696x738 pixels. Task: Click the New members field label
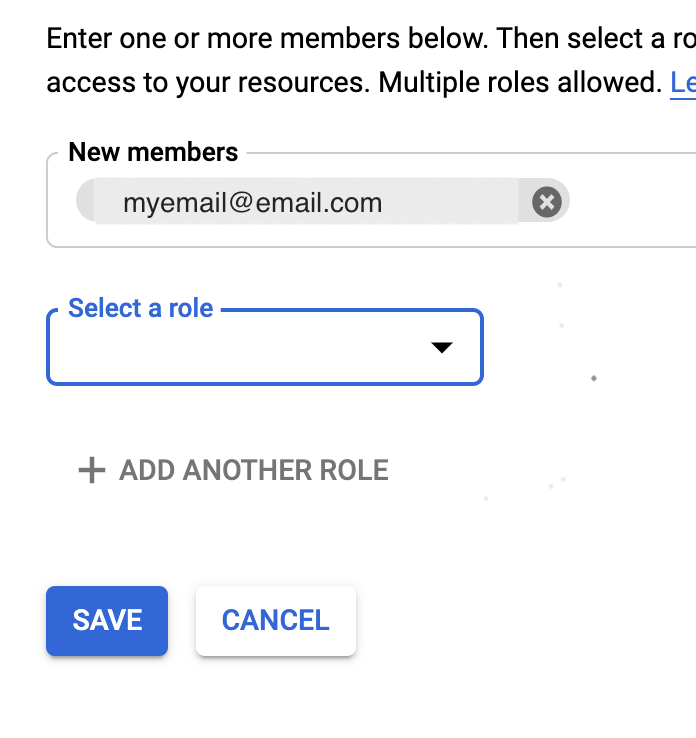(x=153, y=153)
